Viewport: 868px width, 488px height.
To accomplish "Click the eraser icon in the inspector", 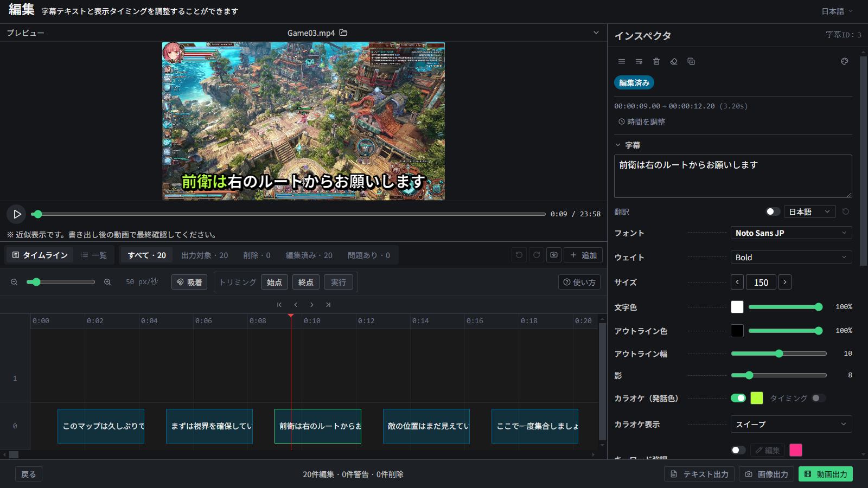I will [x=674, y=61].
